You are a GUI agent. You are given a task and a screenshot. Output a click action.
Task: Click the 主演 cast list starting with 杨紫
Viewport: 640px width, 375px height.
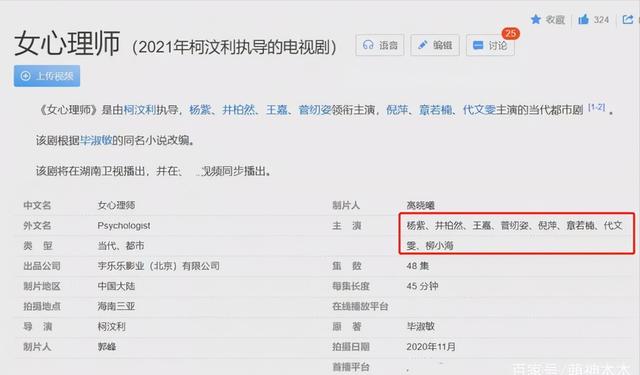coord(515,235)
